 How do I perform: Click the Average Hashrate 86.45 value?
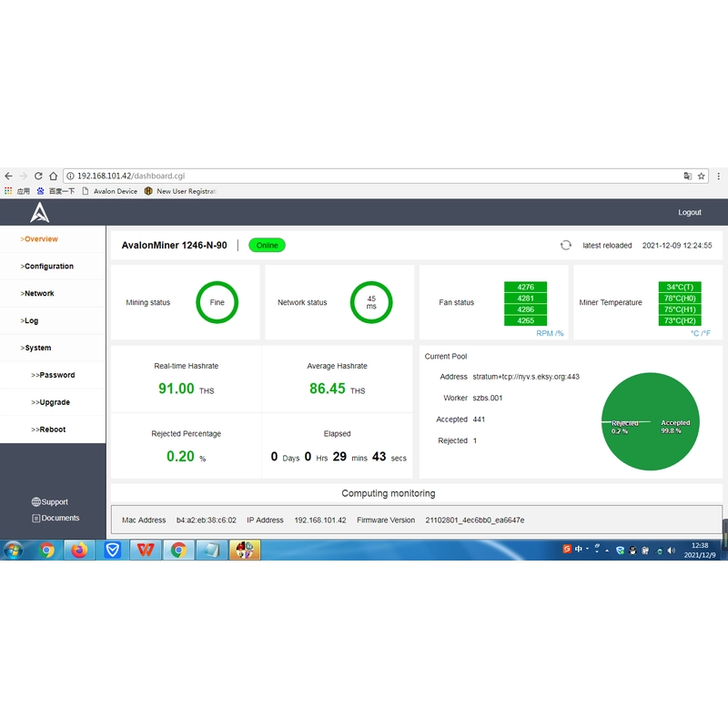pos(328,389)
